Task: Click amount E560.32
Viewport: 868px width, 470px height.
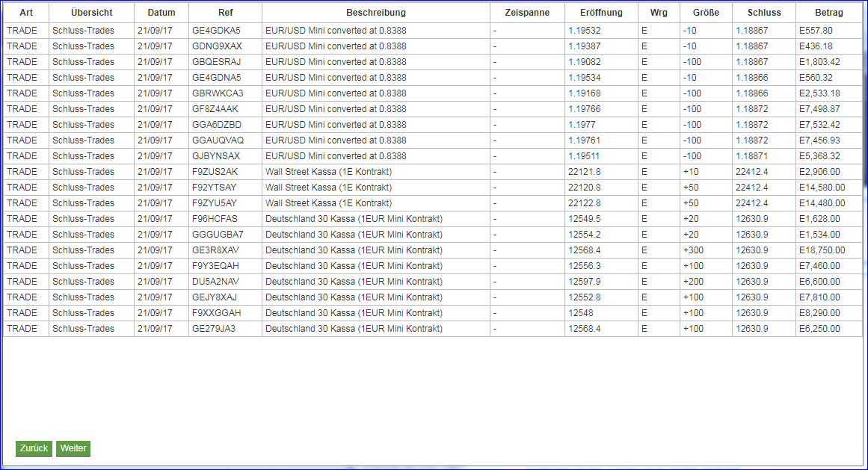Action: (x=816, y=78)
